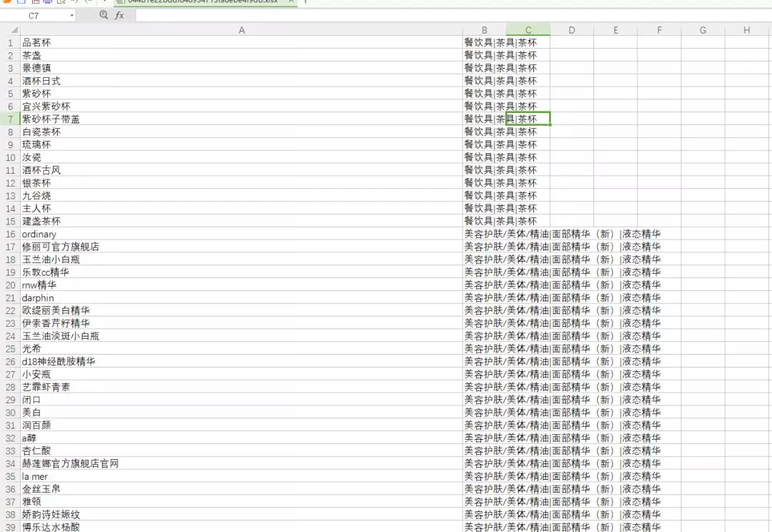Image resolution: width=772 pixels, height=532 pixels.
Task: Select cell containing 建盏茶杯
Action: [242, 221]
